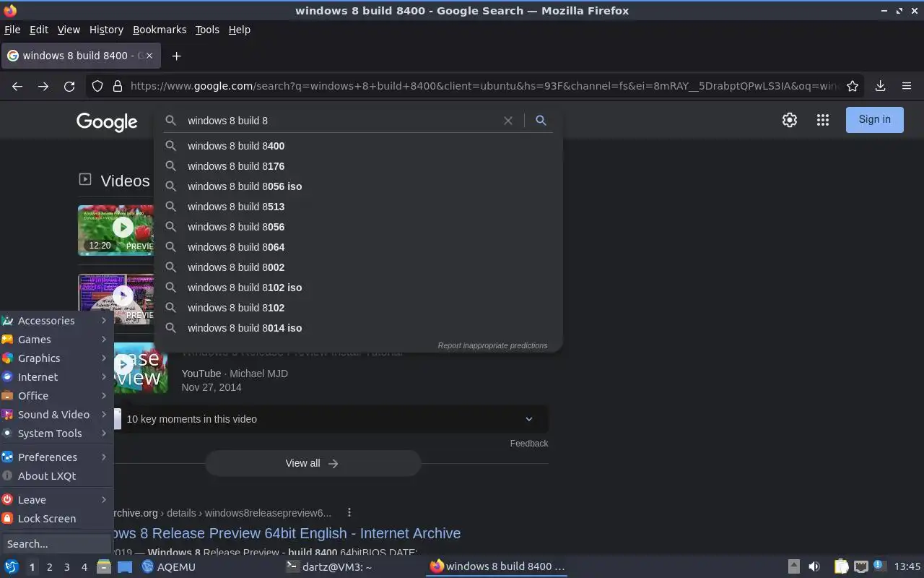Open Google quick settings gear
The width and height of the screenshot is (924, 578).
click(x=790, y=120)
